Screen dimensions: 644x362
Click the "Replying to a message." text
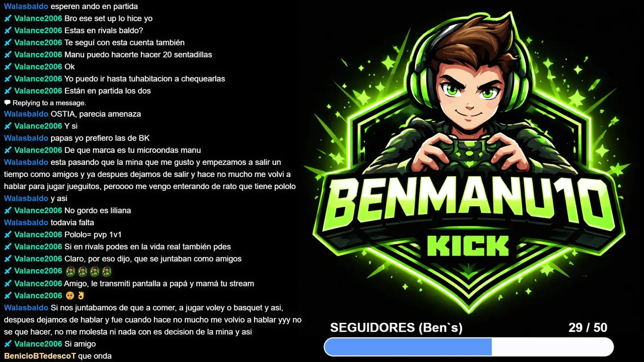[x=49, y=103]
